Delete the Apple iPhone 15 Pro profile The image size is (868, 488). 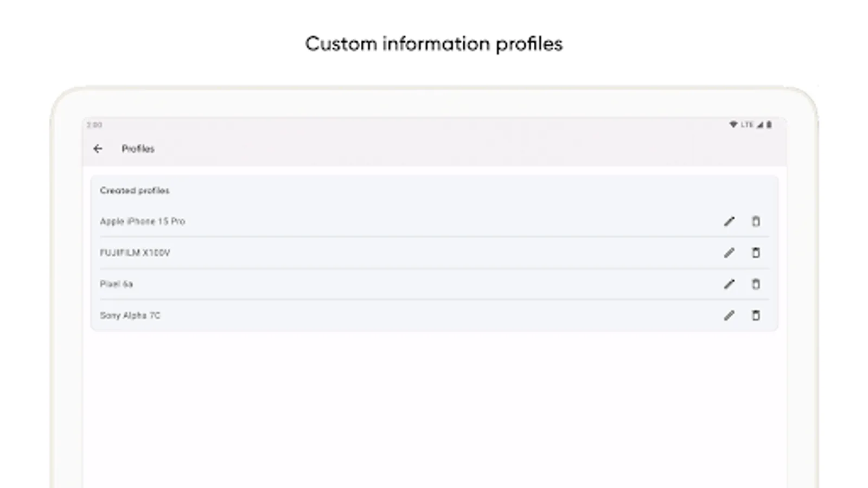tap(756, 221)
